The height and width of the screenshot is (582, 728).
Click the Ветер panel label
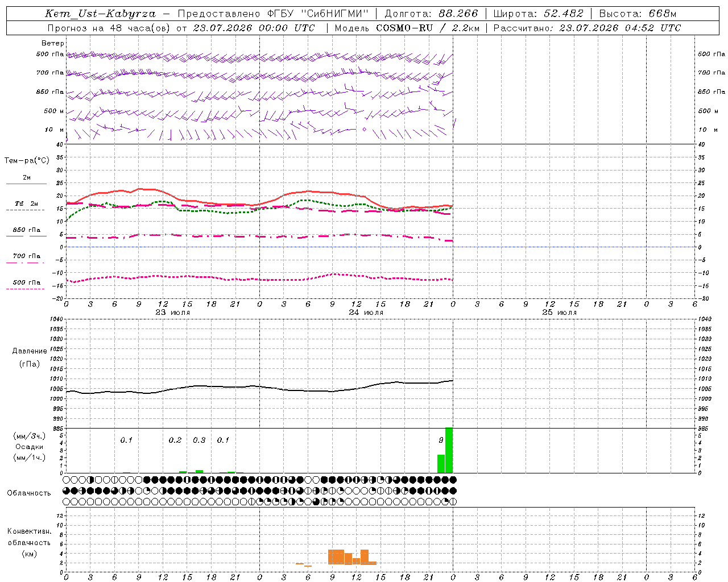[53, 43]
